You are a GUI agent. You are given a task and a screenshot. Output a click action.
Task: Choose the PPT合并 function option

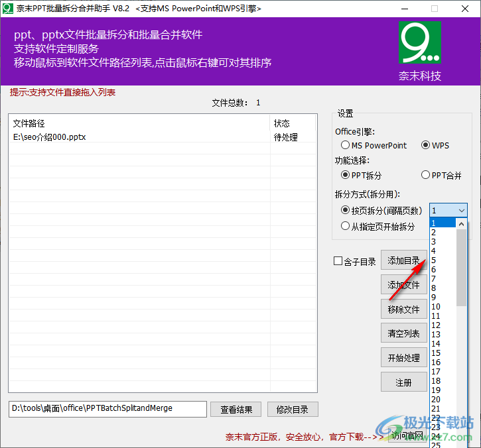[x=441, y=175]
